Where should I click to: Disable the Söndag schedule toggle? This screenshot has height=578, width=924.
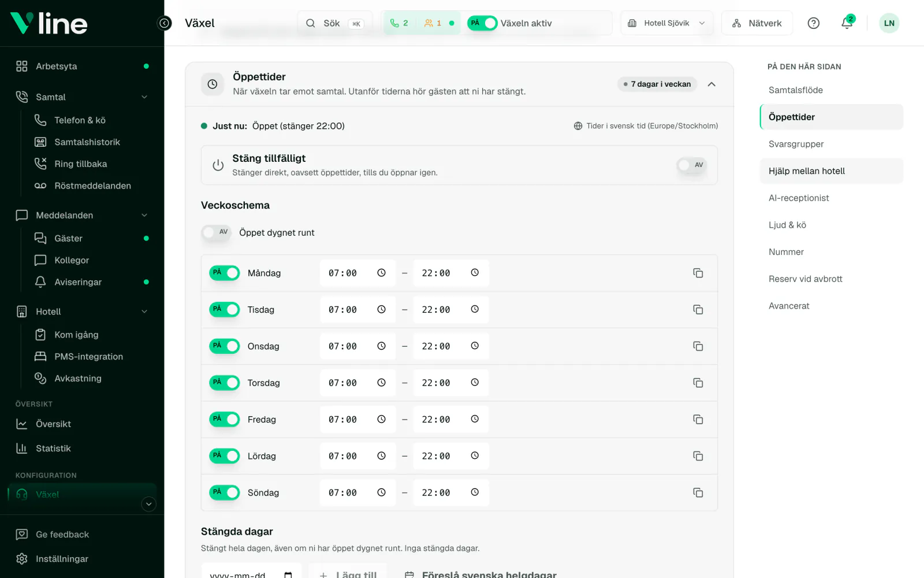coord(225,492)
